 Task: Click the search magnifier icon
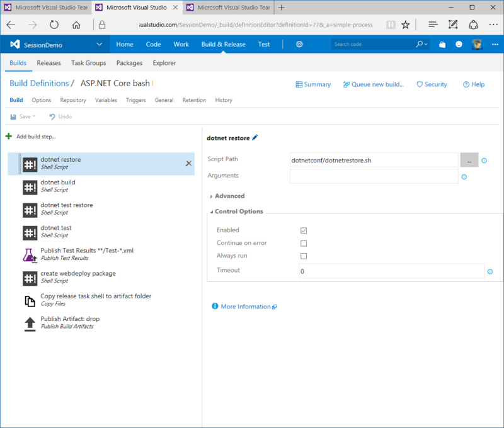point(420,44)
